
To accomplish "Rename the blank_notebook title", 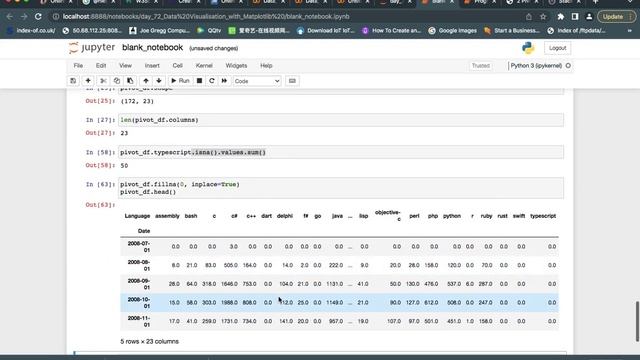I will click(x=153, y=48).
